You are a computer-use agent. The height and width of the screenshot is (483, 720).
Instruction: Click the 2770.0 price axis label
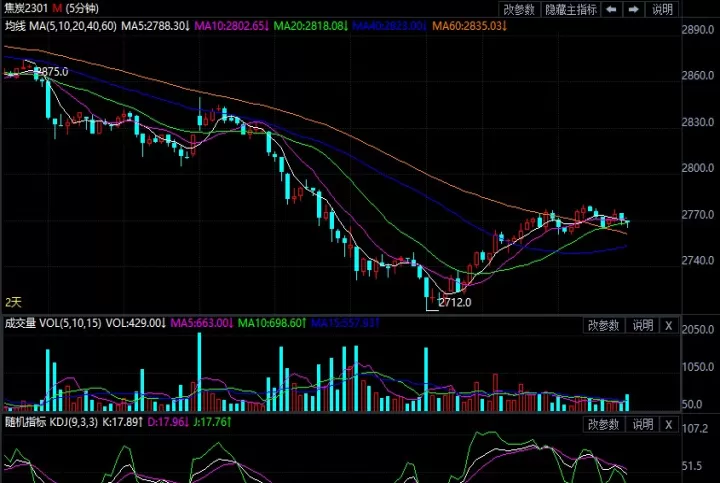[x=698, y=215]
